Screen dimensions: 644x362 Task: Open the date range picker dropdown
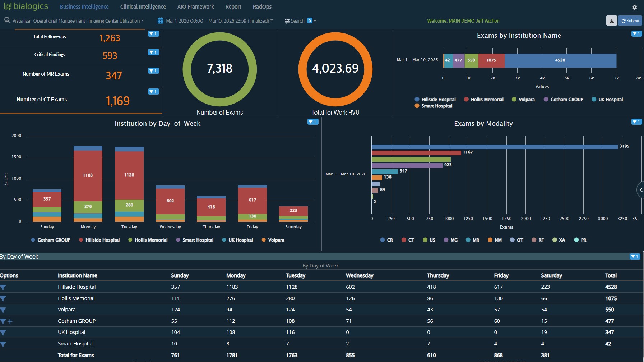[272, 20]
